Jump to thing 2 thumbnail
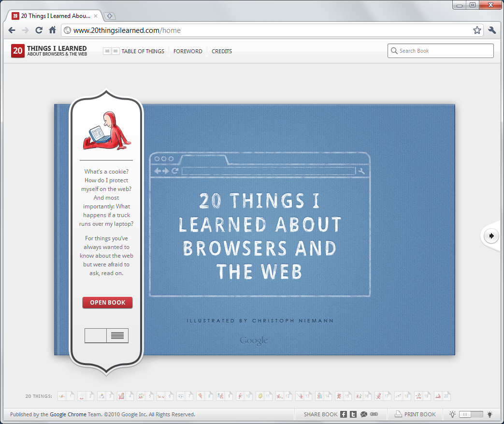Screen dimensions: 504x424 pyautogui.click(x=86, y=396)
